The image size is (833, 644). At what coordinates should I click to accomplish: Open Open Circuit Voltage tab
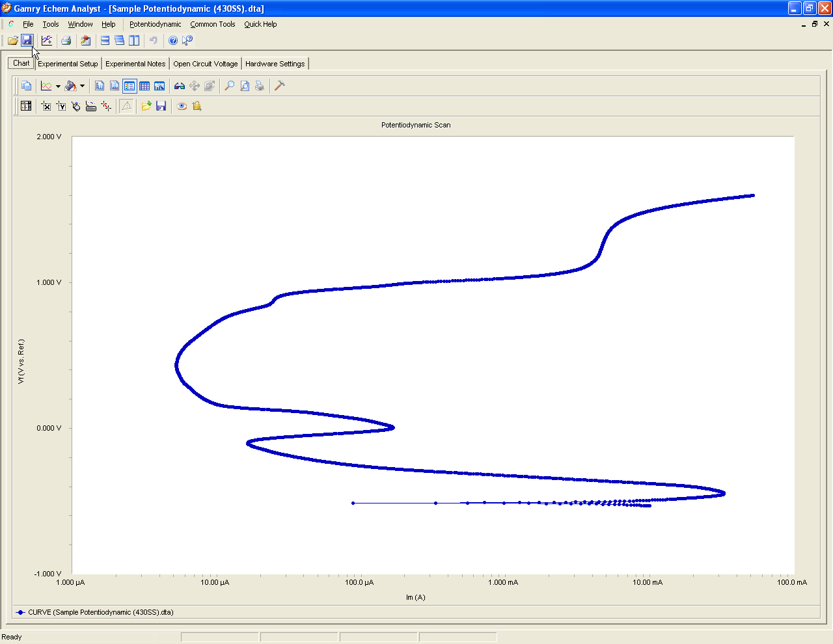coord(205,64)
